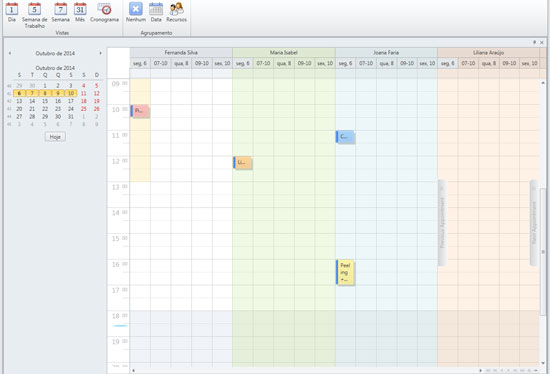Click the Hoje button

point(55,137)
